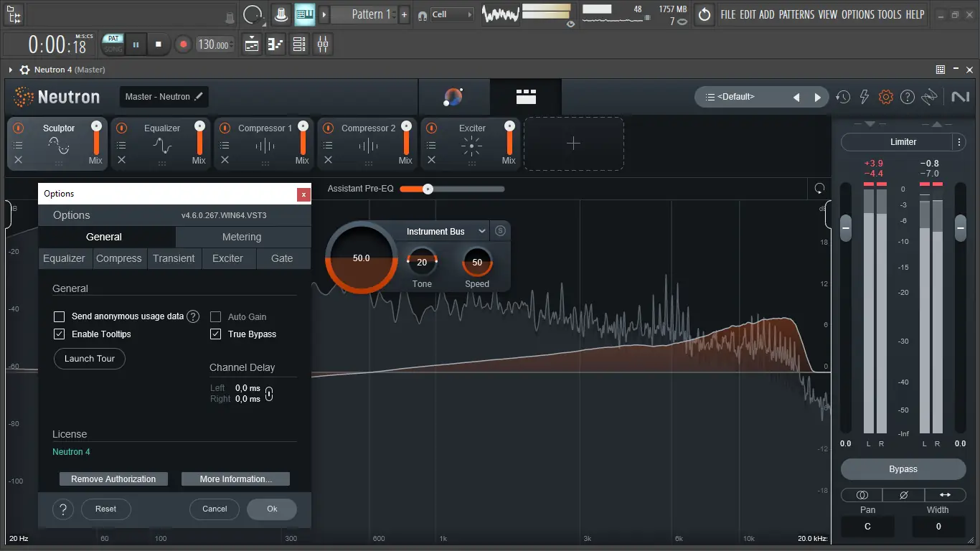
Task: Remove the Equalizer module
Action: coord(121,160)
